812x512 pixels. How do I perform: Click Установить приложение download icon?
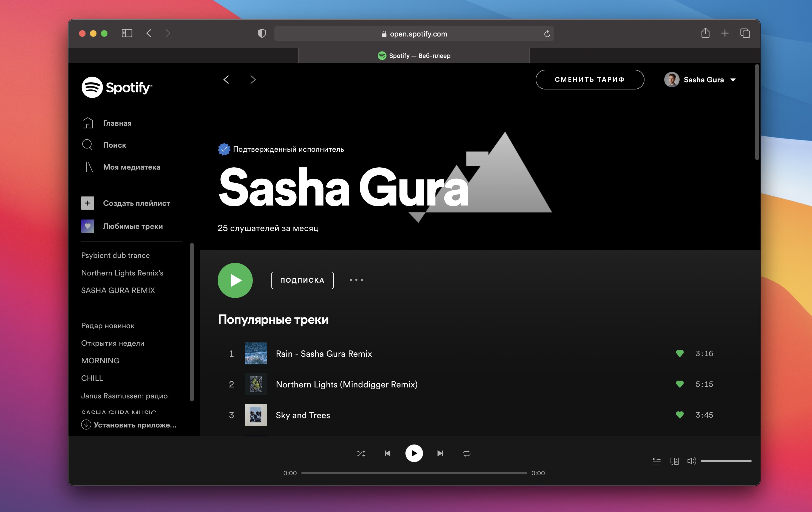click(x=86, y=424)
